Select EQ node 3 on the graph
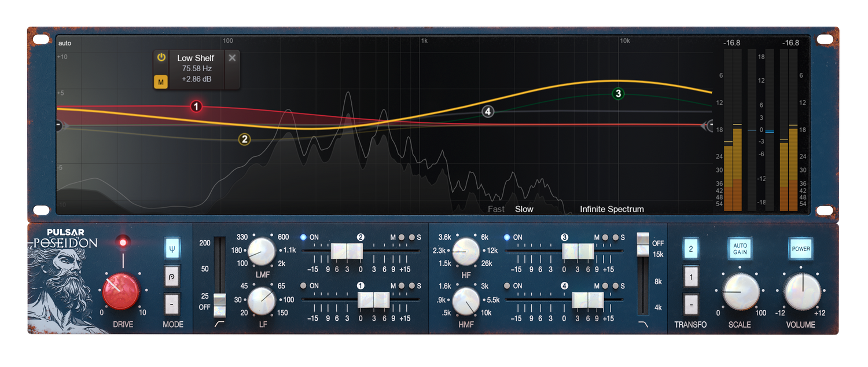Viewport: 868px width, 367px height. point(618,93)
